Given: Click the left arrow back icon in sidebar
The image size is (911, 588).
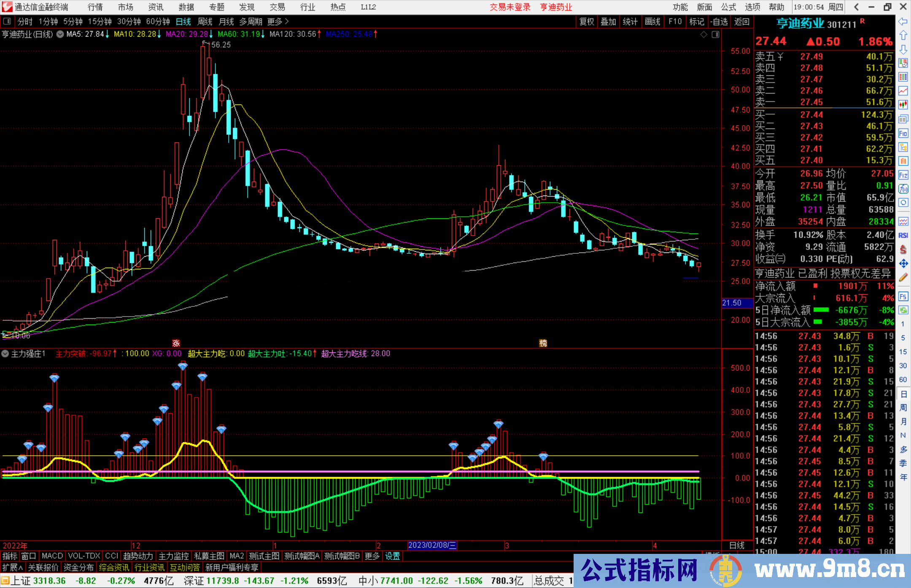Looking at the screenshot, I should coord(903,21).
